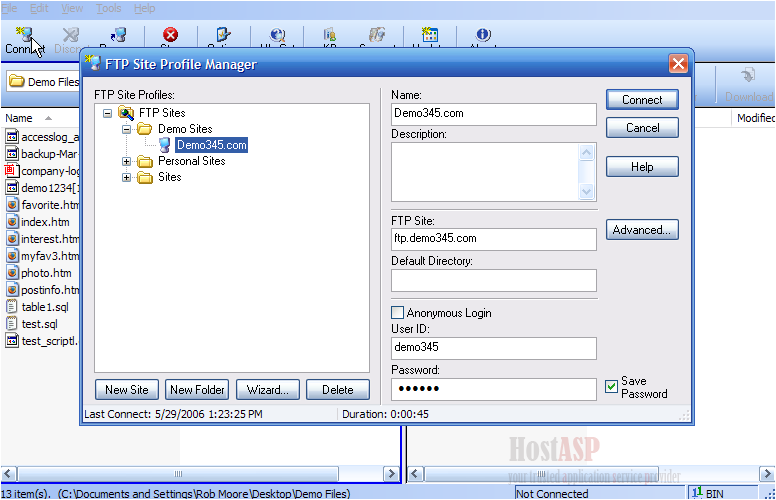Click the index.htm file icon
The height and width of the screenshot is (500, 776).
(12, 222)
